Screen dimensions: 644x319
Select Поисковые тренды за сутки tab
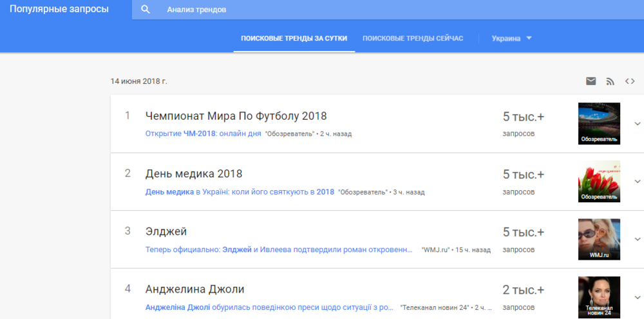click(x=294, y=39)
